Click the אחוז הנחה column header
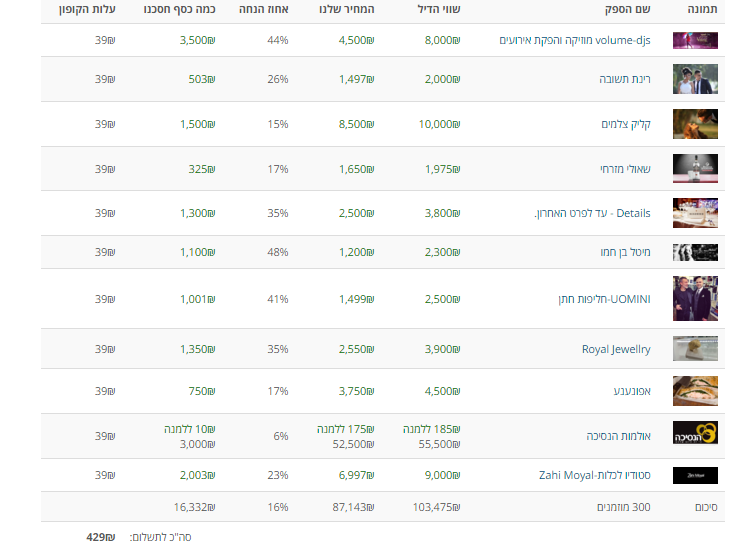Screen dimensions: 745x546 pos(264,9)
